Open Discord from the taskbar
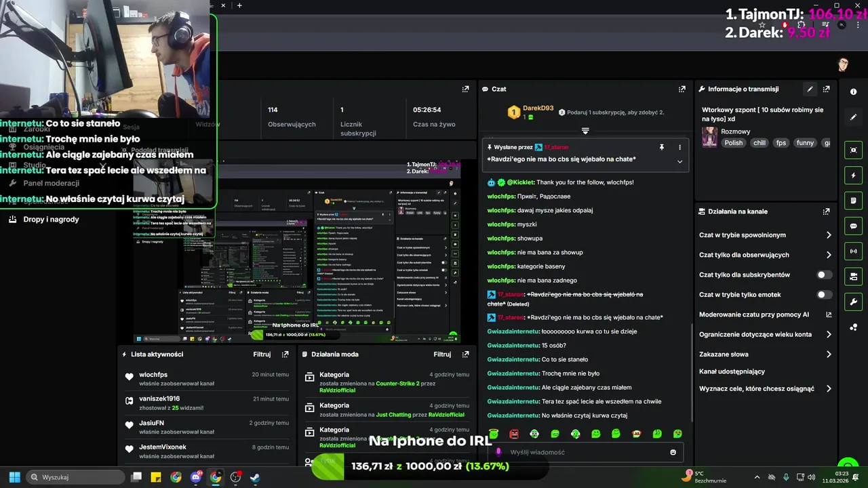The image size is (868, 488). (x=196, y=477)
